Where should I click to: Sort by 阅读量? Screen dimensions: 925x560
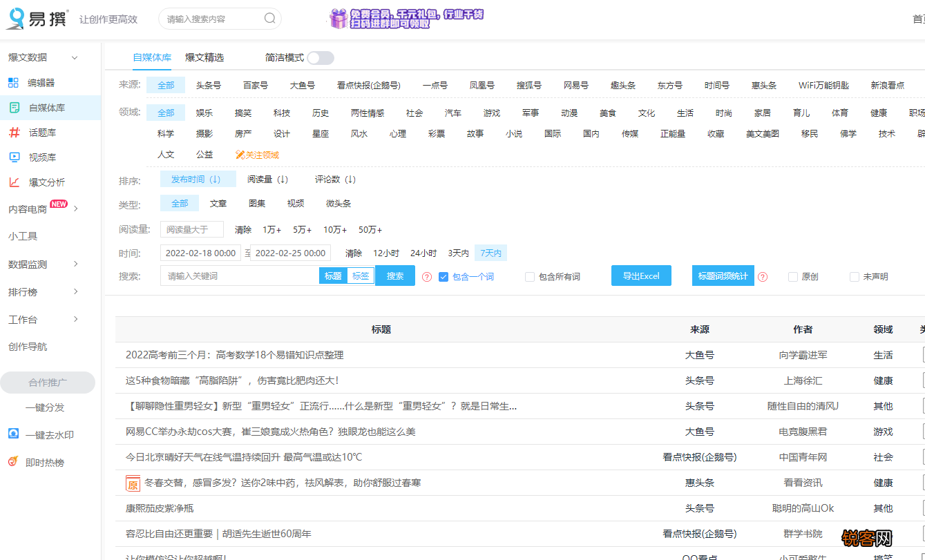click(x=268, y=180)
